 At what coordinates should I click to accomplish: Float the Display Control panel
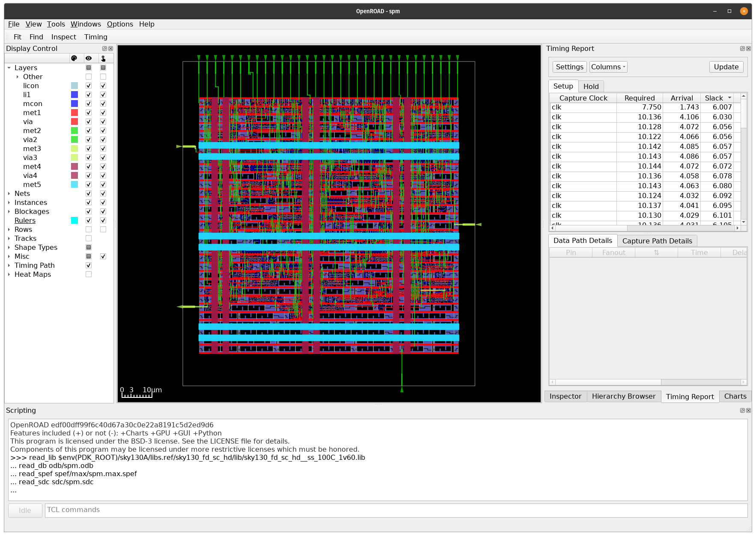click(104, 49)
